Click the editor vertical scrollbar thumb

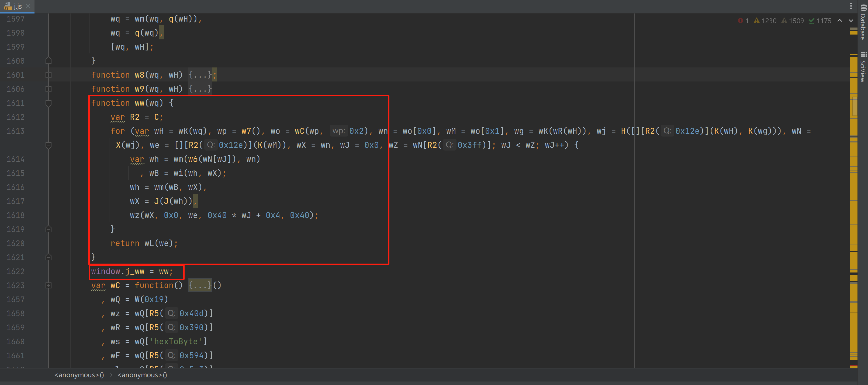click(x=855, y=106)
